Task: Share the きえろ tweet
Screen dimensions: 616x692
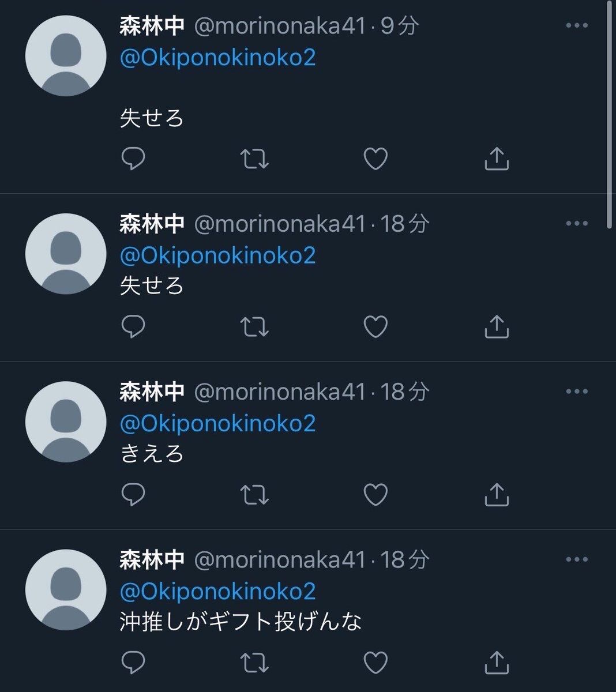Action: (x=497, y=494)
